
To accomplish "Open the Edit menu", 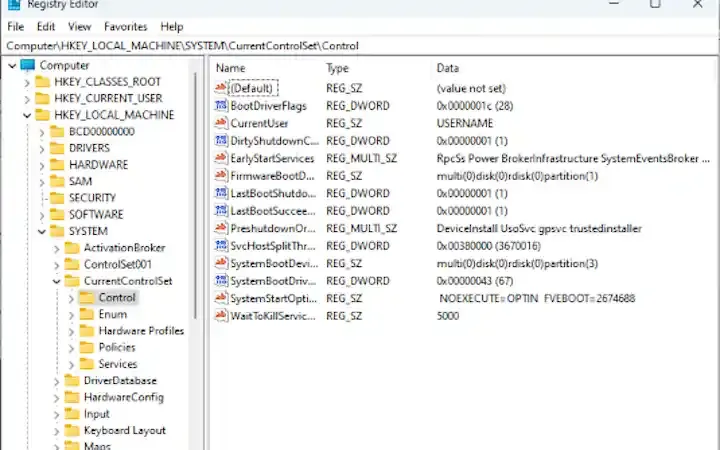I will [x=46, y=26].
